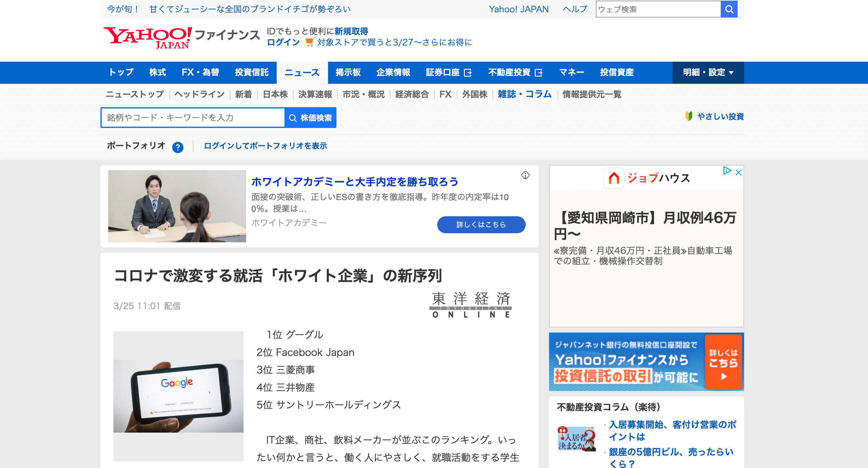Click the AdChoices triangle icon on ジョブハウス ad
The width and height of the screenshot is (868, 468).
click(x=727, y=171)
